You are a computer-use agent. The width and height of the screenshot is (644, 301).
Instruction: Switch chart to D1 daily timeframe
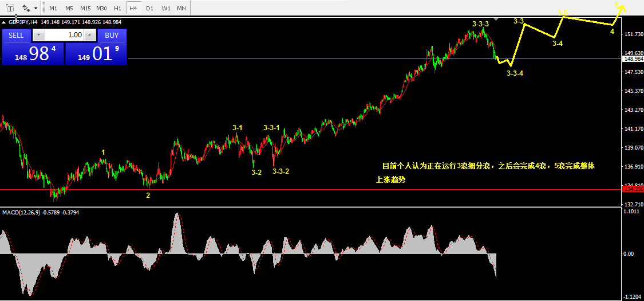point(150,8)
